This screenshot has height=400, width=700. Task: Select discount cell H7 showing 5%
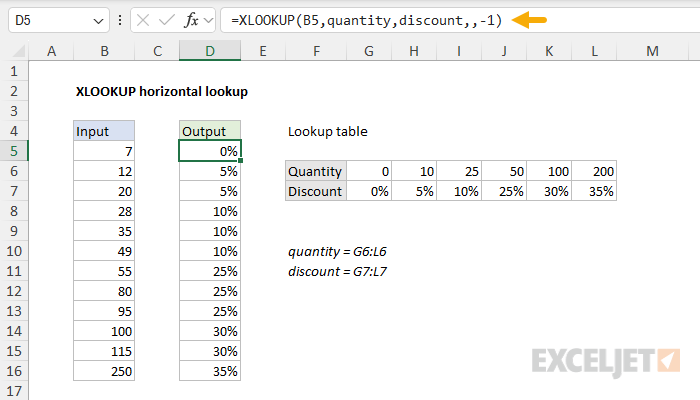(414, 191)
